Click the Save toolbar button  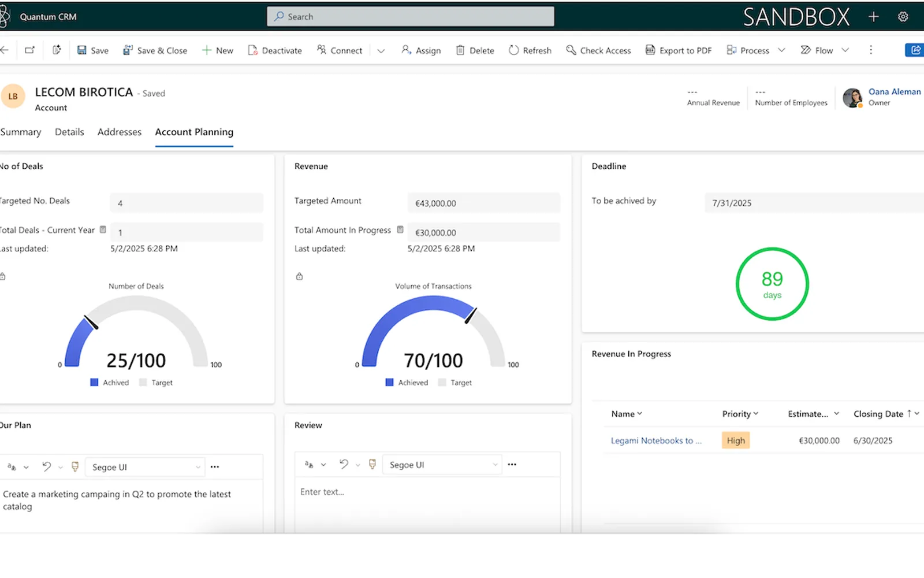click(x=92, y=50)
